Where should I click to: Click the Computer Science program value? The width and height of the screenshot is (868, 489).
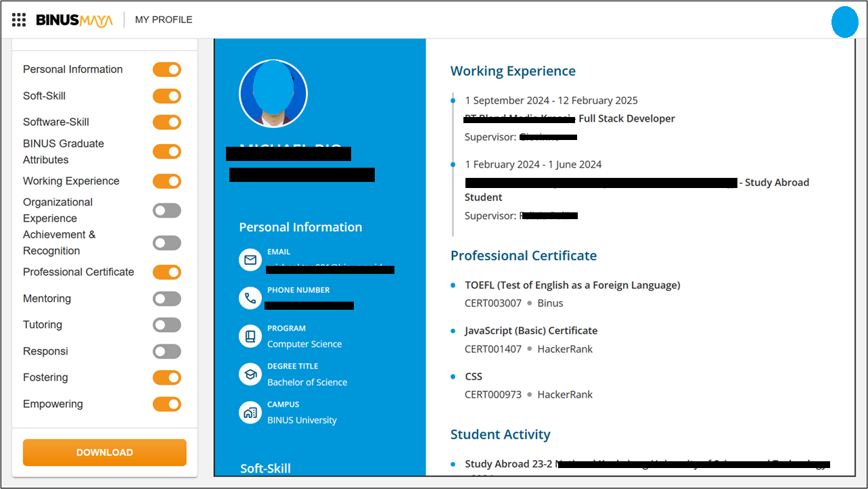[x=304, y=344]
